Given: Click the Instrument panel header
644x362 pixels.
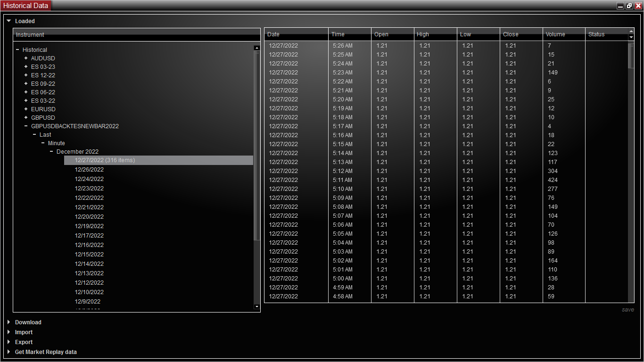Looking at the screenshot, I should coord(137,35).
